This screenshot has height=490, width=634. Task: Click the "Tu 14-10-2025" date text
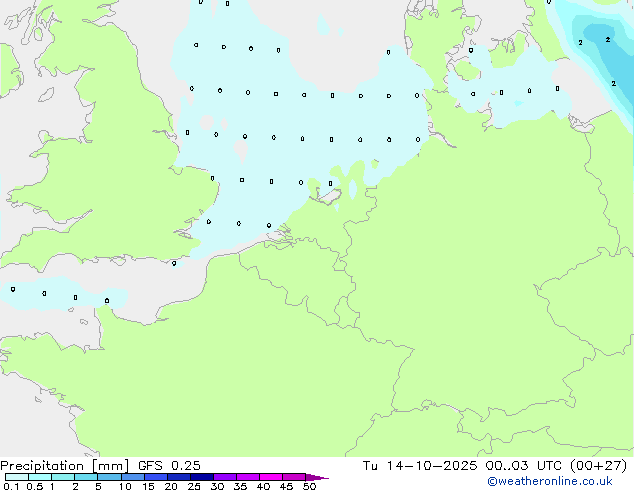click(x=420, y=466)
